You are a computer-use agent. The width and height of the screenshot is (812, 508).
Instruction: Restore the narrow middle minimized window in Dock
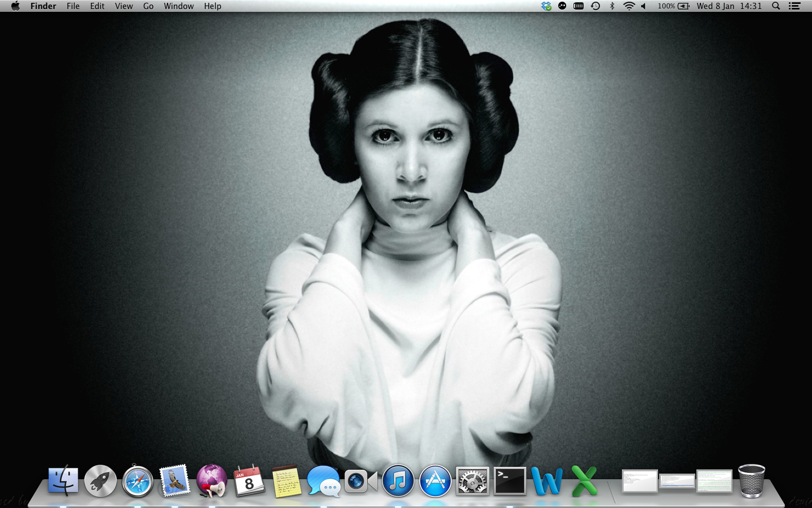[x=677, y=481]
